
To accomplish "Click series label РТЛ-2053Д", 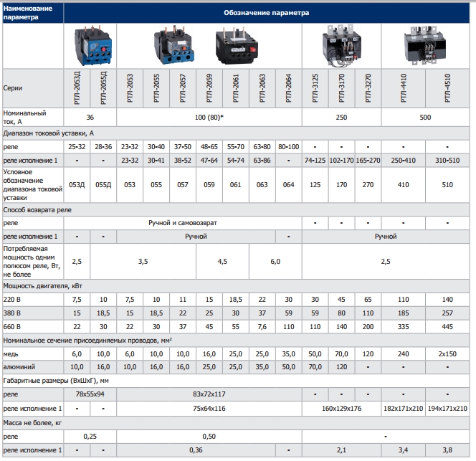I will pyautogui.click(x=77, y=88).
